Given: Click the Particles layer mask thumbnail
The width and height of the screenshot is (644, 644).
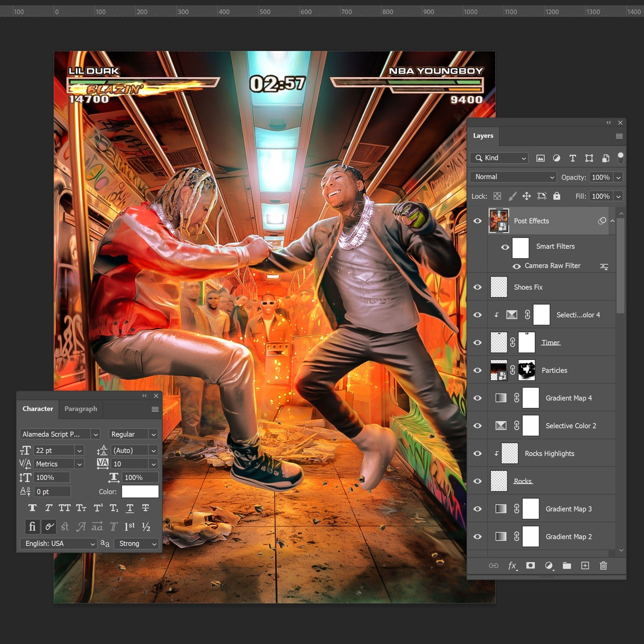Looking at the screenshot, I should [x=527, y=370].
